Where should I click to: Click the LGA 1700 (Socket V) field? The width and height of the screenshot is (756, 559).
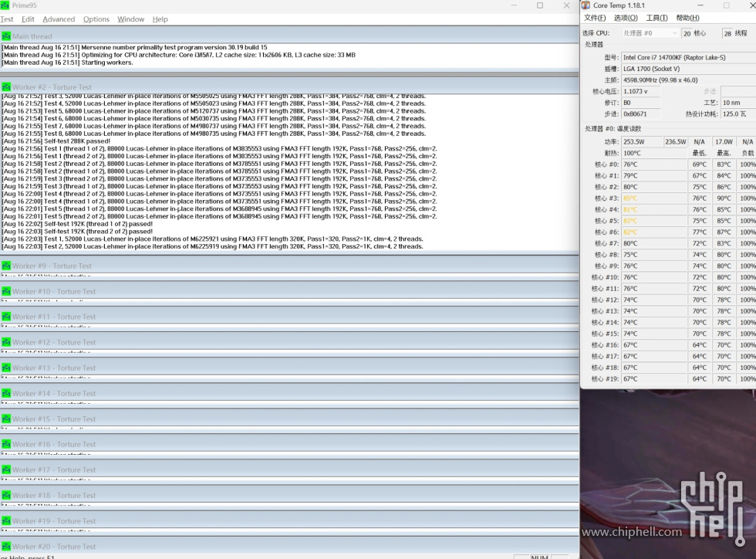[688, 69]
